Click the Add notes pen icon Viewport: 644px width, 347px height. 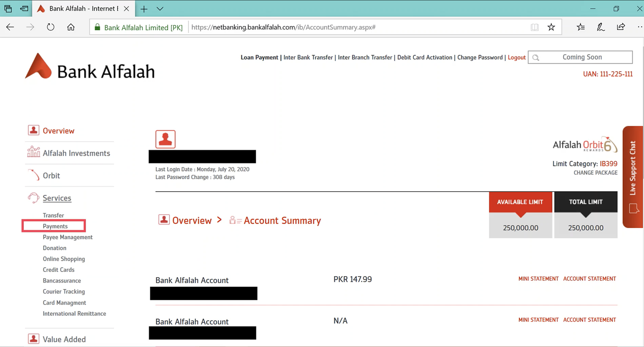601,27
